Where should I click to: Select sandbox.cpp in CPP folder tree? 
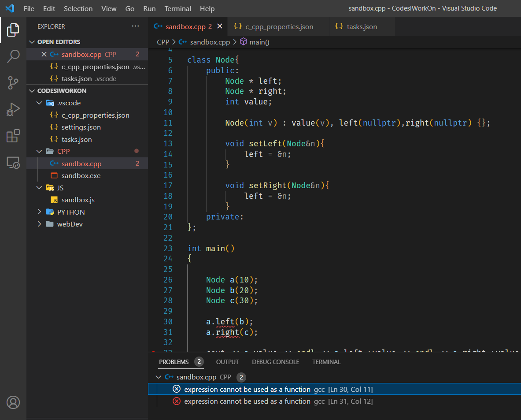coord(87,164)
